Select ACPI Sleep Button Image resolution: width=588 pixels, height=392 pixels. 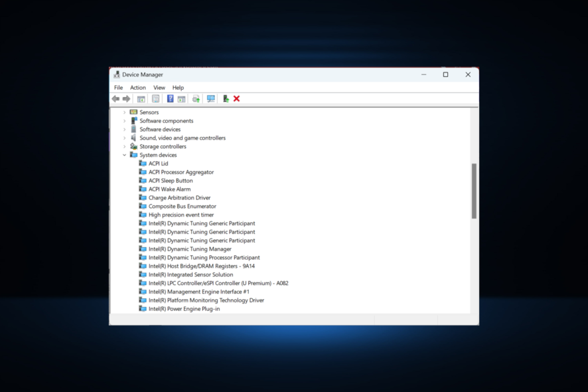point(171,181)
